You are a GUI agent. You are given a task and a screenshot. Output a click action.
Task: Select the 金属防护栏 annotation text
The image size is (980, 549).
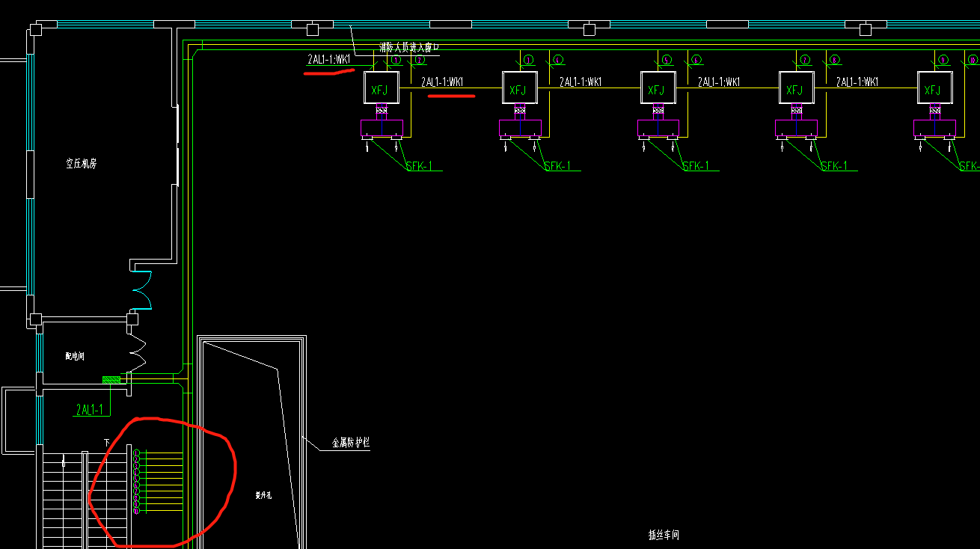coord(352,443)
